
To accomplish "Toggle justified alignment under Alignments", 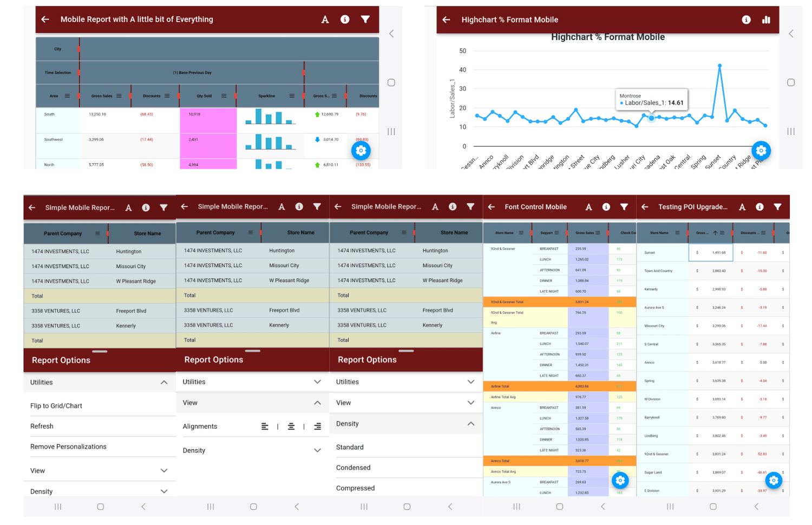I will (318, 426).
